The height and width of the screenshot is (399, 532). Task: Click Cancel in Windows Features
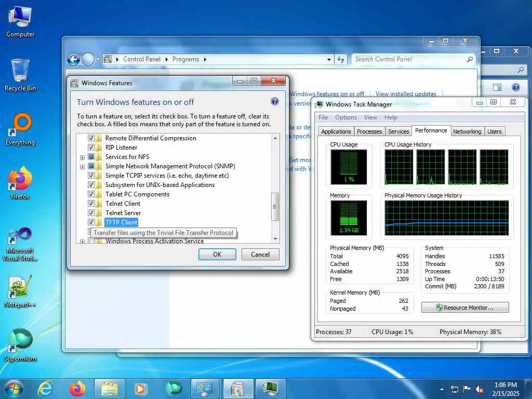[x=260, y=255]
